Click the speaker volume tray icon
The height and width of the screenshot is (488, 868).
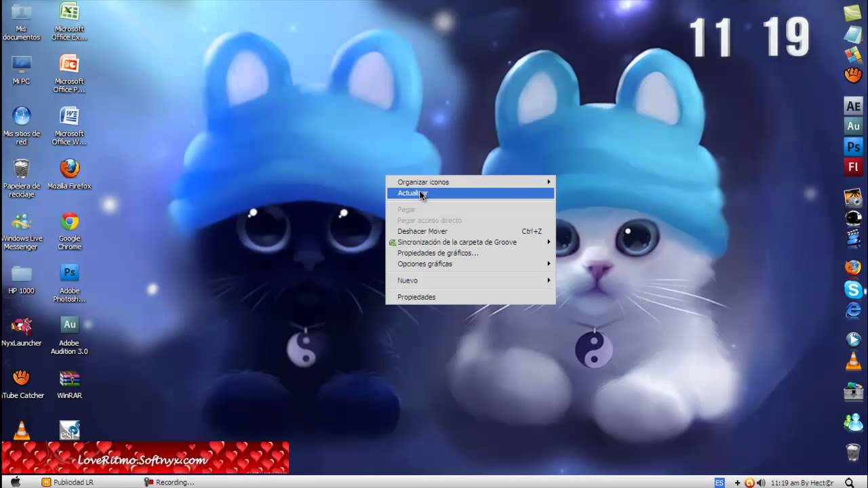coord(761,483)
